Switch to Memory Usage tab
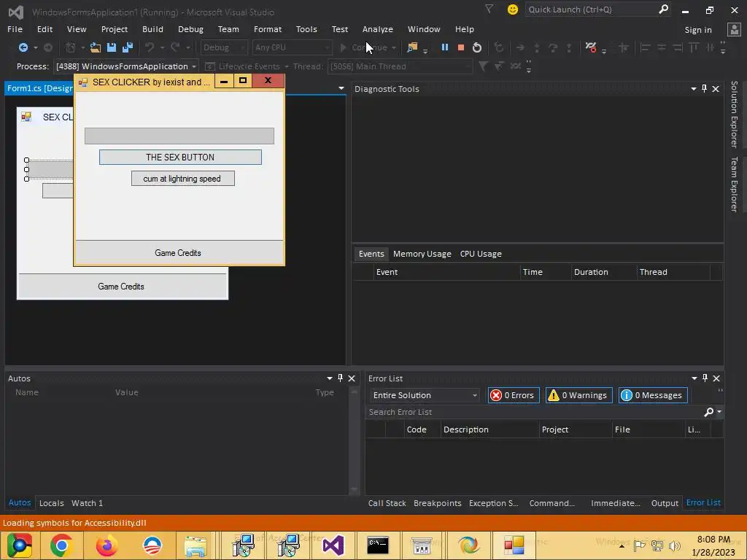Screen dimensions: 747x560 point(422,254)
